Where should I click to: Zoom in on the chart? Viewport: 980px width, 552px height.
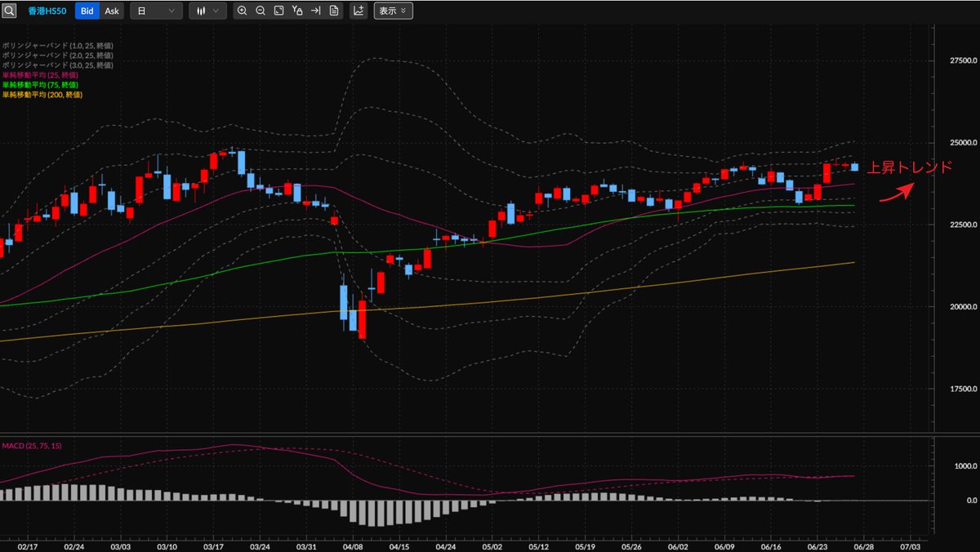[x=242, y=11]
